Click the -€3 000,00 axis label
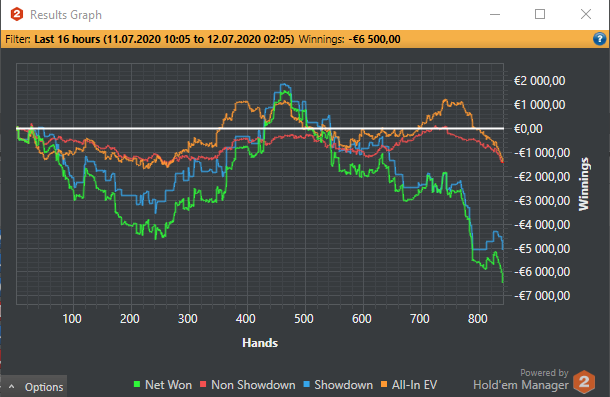This screenshot has height=397, width=610. tap(542, 201)
